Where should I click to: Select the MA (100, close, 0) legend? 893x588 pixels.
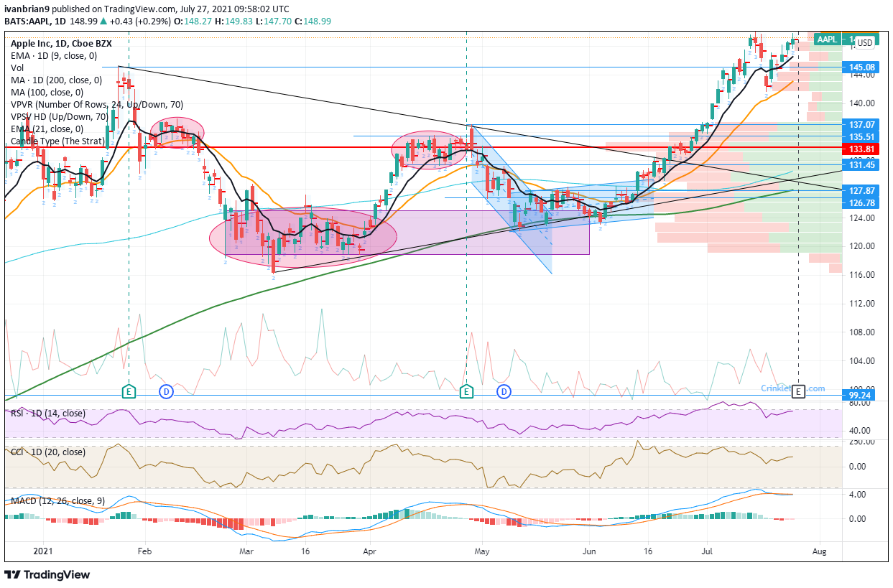[47, 92]
